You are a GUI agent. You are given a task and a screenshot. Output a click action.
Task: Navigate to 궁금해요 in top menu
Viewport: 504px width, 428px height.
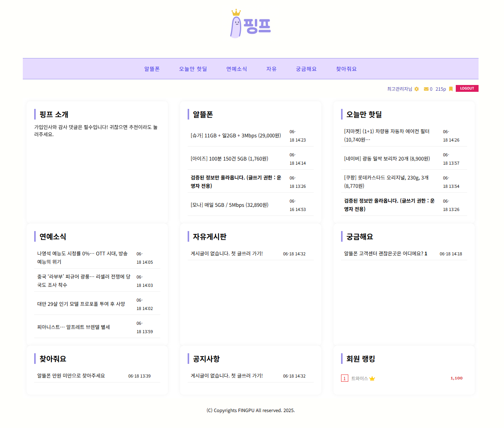pyautogui.click(x=306, y=69)
